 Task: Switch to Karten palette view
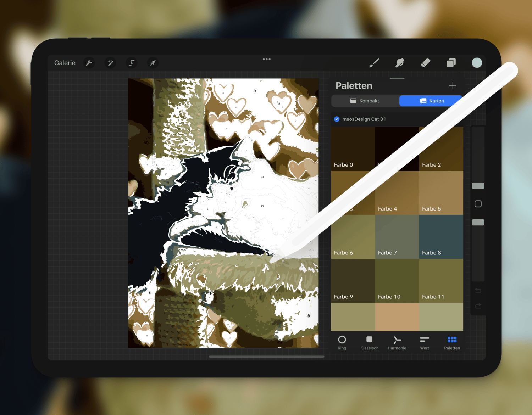(x=431, y=101)
